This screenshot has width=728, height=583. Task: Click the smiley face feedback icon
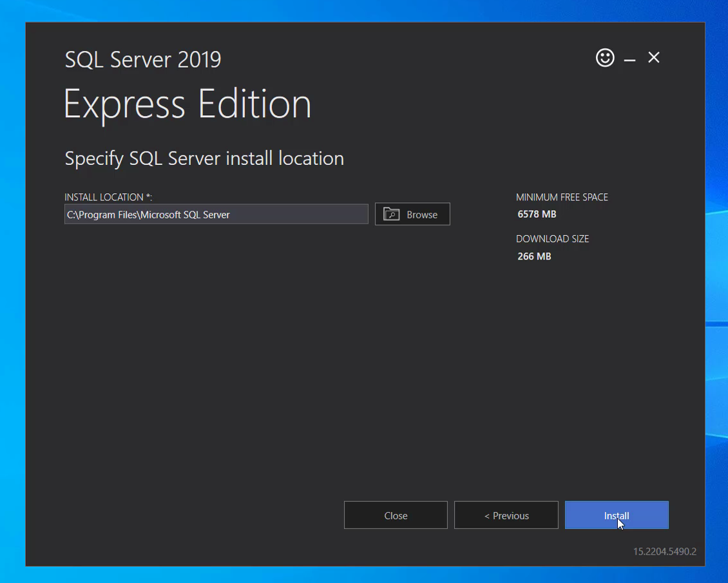click(x=605, y=58)
